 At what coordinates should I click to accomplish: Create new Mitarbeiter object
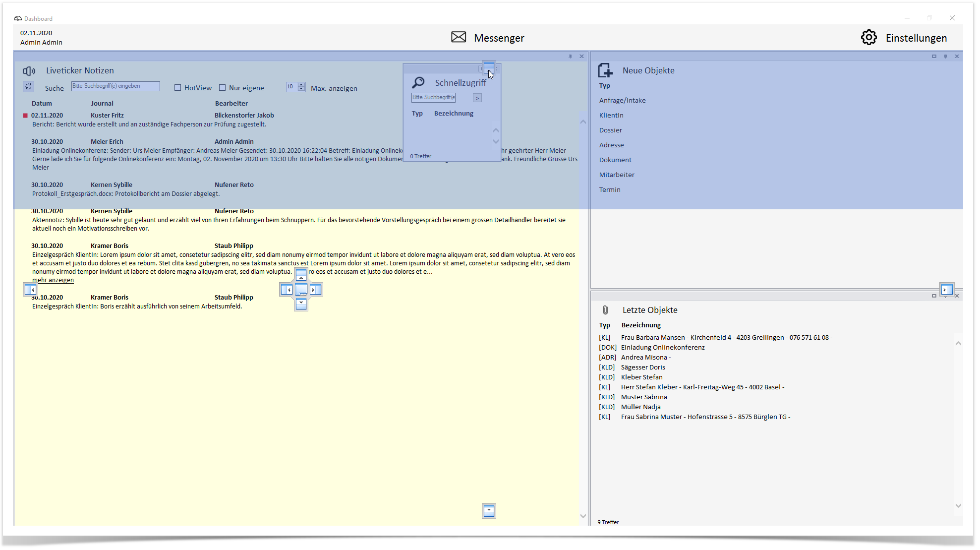[x=617, y=175]
